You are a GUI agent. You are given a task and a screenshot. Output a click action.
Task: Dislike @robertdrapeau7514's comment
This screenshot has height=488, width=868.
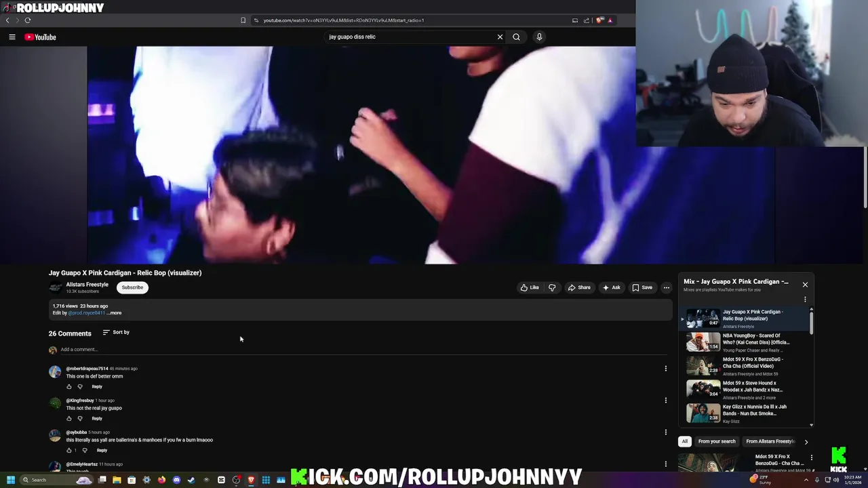80,387
